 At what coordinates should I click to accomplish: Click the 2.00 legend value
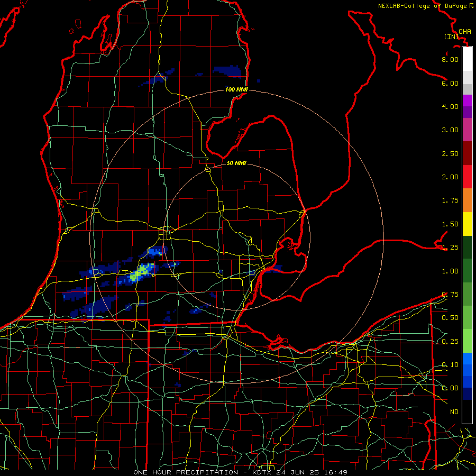450,177
